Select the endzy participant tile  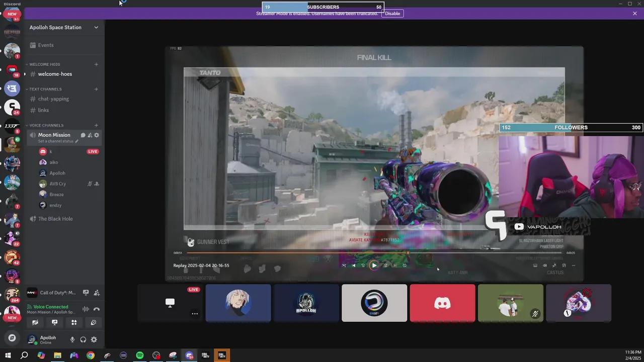(374, 303)
